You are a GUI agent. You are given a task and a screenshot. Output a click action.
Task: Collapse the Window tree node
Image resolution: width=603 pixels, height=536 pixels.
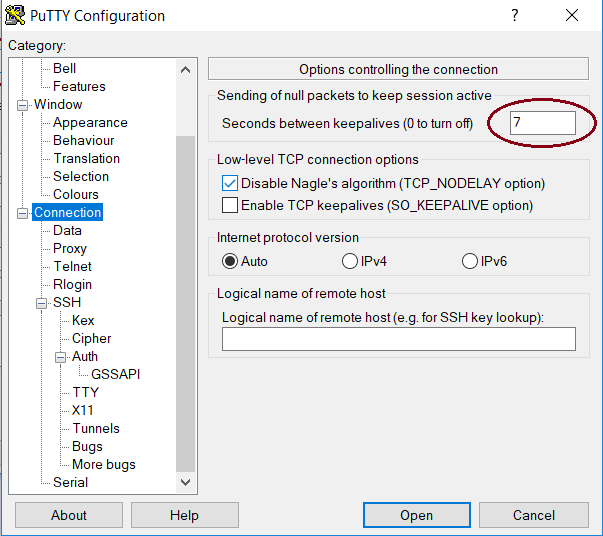[23, 105]
